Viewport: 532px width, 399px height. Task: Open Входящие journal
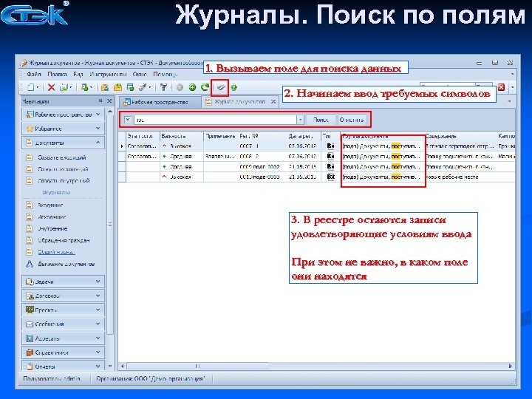coord(50,205)
